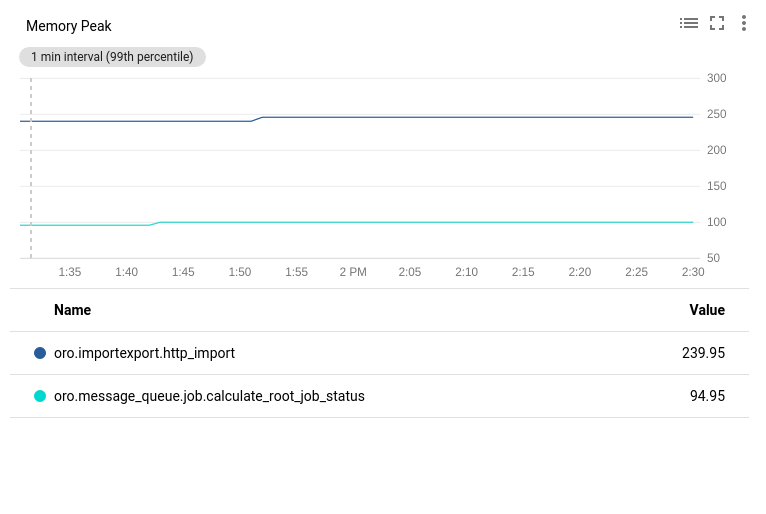Image resolution: width=766 pixels, height=514 pixels.
Task: Click the 2 PM label on time axis
Action: (353, 272)
